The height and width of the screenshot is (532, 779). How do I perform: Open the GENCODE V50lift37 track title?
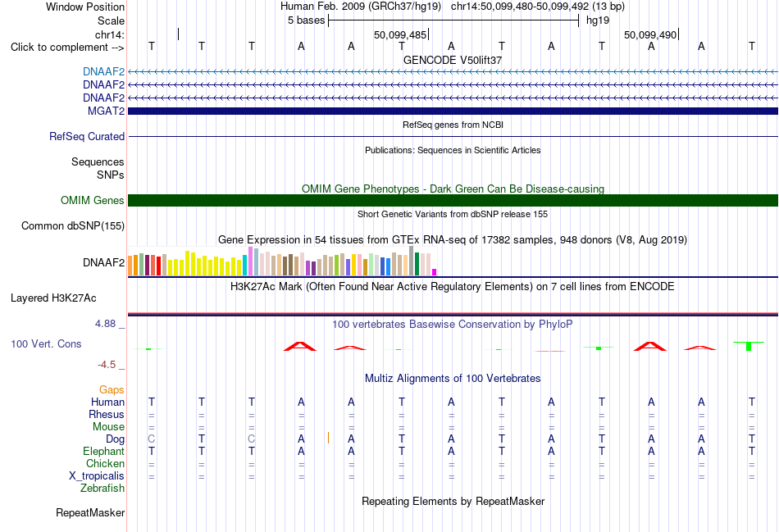click(453, 60)
